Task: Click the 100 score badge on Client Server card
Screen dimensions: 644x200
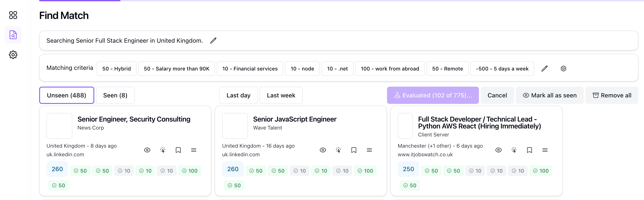Action: click(541, 171)
